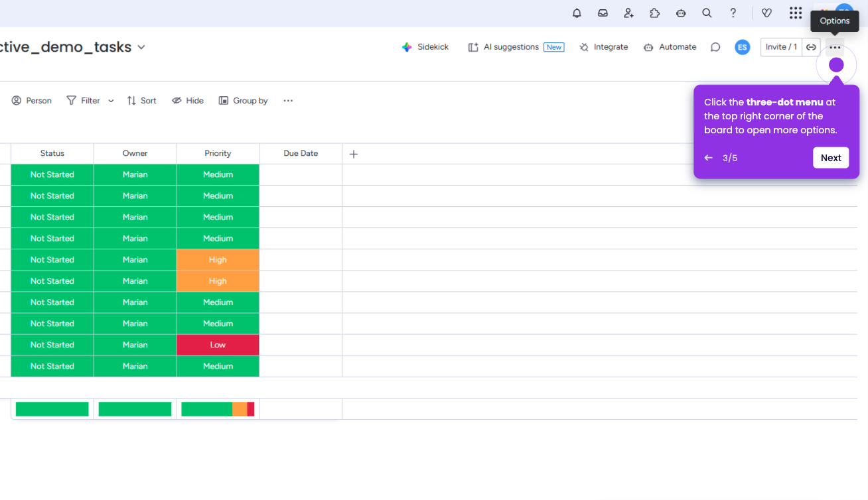Viewport: 868px width, 500px height.
Task: Click the 3/5 step counter text
Action: (x=730, y=158)
